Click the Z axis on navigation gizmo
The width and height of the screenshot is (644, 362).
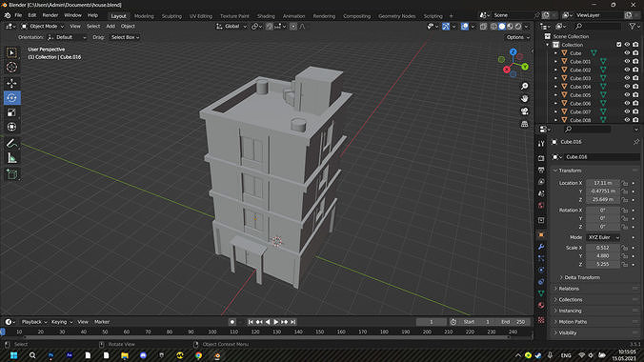tap(513, 52)
